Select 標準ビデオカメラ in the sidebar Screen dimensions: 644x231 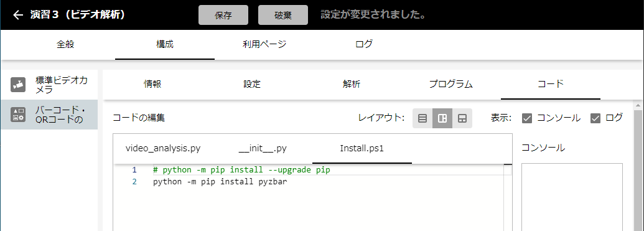[x=49, y=85]
